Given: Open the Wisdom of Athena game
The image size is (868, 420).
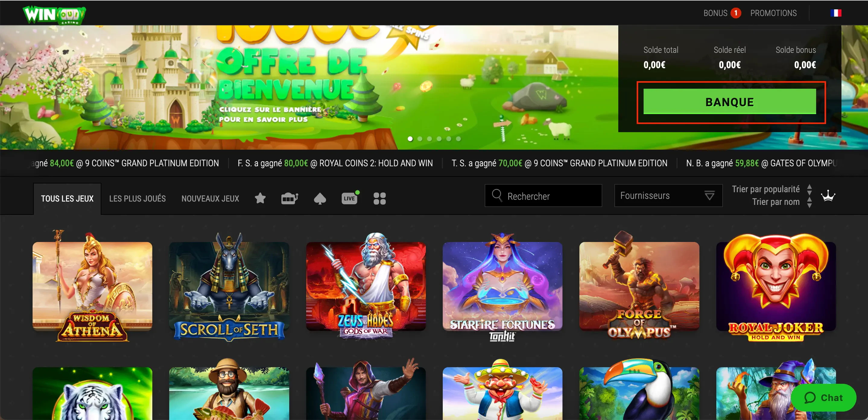Looking at the screenshot, I should tap(92, 287).
